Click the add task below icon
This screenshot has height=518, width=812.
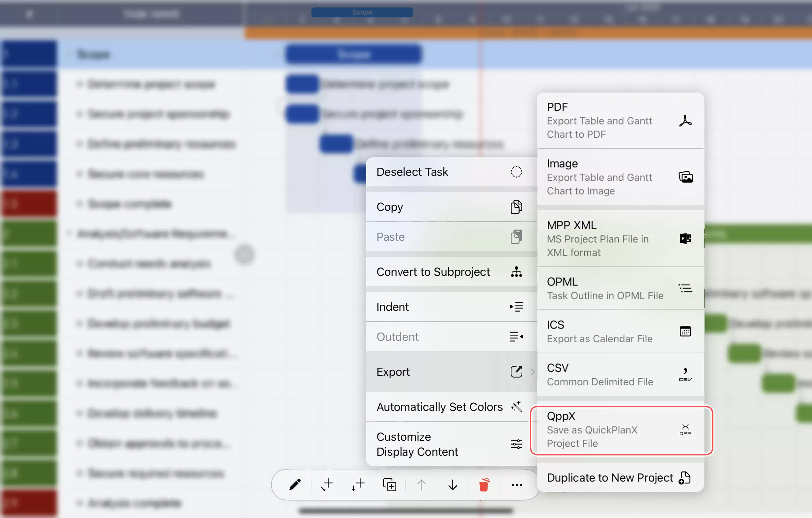click(358, 485)
